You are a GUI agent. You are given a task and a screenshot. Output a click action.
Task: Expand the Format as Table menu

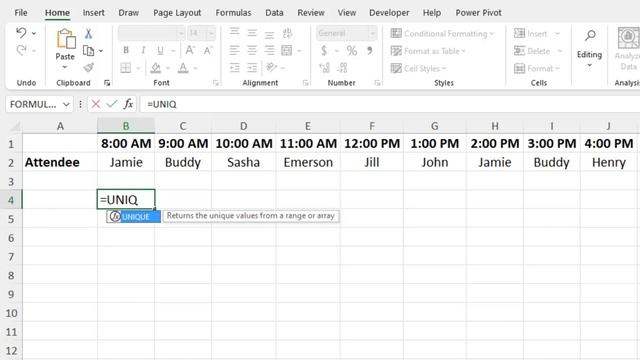(428, 51)
